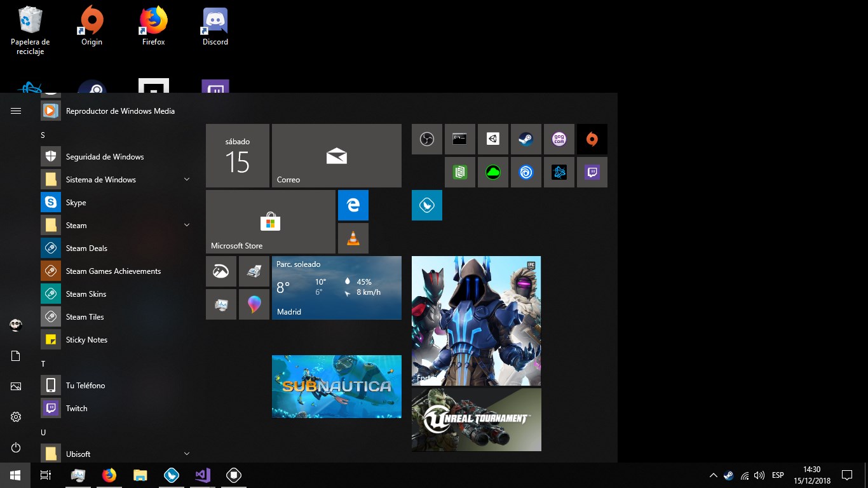Launch Twitch from the app list

pos(116,409)
